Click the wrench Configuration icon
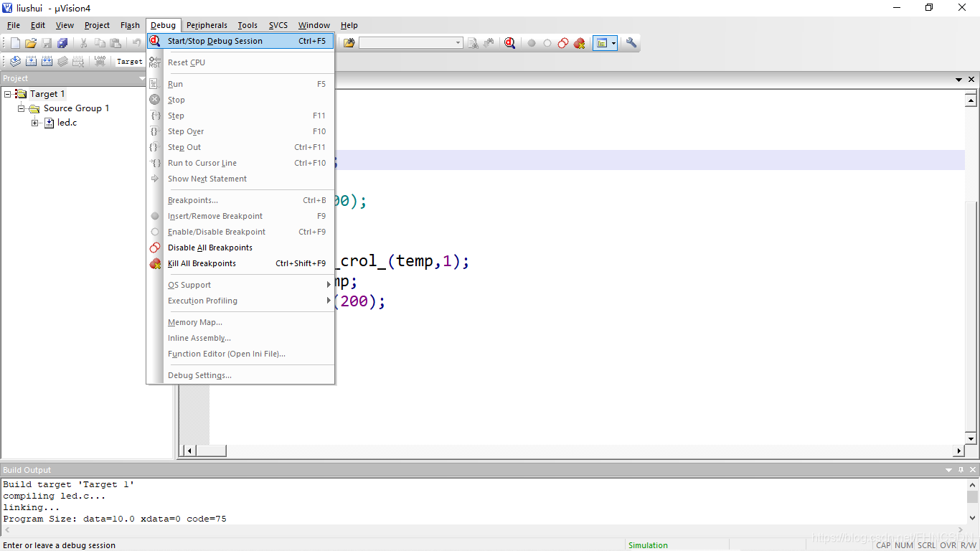980x551 pixels. pyautogui.click(x=631, y=43)
